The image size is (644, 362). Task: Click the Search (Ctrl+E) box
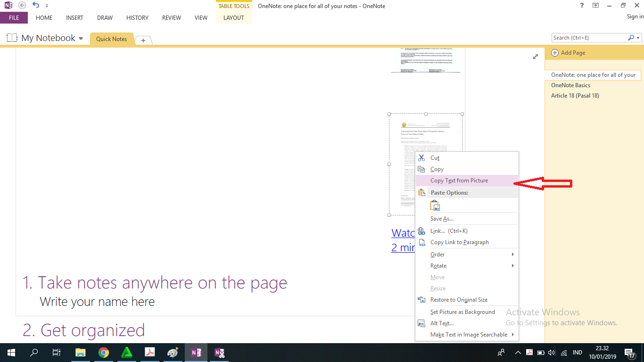[x=589, y=38]
